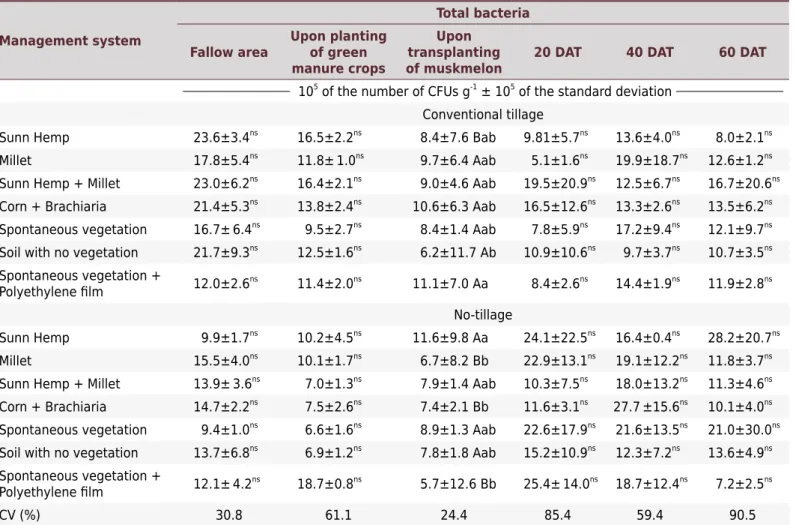This screenshot has width=796, height=525.
Task: Click the value "19.9±18.7" under 40 DAT
Action: (x=652, y=160)
